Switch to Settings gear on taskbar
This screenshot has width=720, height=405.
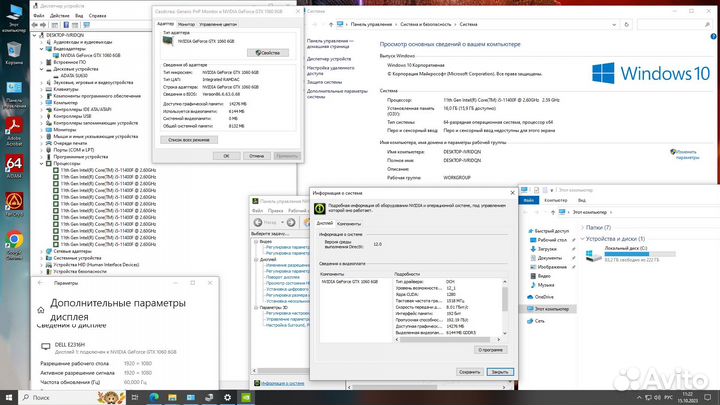pyautogui.click(x=227, y=397)
